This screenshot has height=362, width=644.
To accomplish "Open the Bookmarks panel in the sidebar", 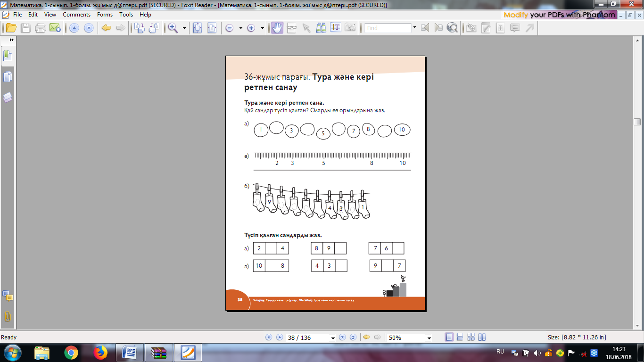I will coord(8,56).
